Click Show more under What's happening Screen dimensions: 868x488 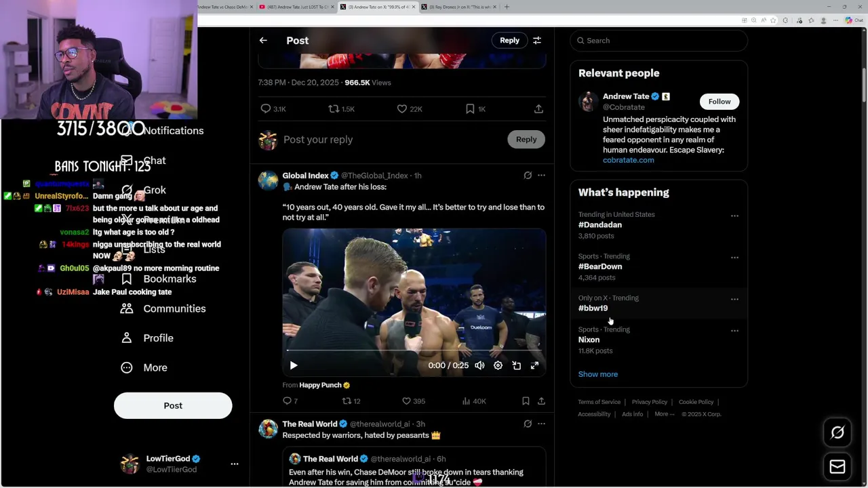[x=598, y=374]
